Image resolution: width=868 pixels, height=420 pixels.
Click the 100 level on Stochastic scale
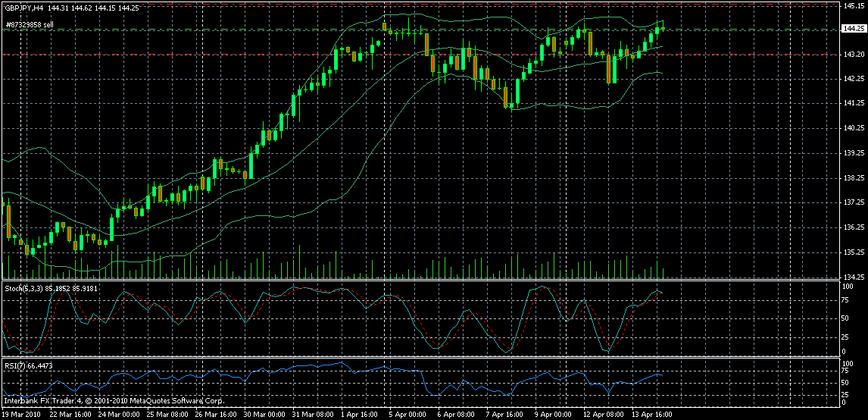(848, 287)
